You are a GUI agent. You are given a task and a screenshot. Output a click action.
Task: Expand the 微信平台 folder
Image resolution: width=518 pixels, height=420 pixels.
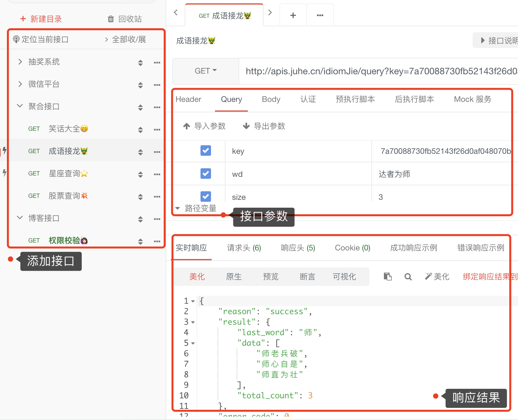[20, 84]
